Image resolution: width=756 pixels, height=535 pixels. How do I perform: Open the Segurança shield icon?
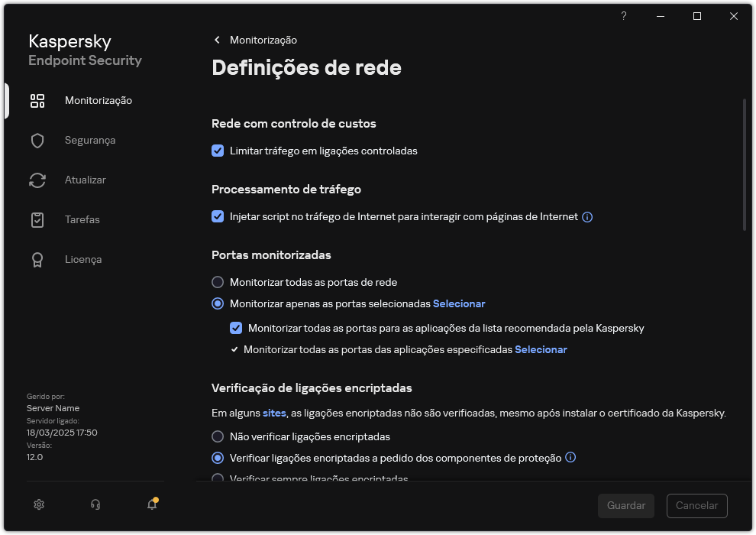[x=37, y=140]
